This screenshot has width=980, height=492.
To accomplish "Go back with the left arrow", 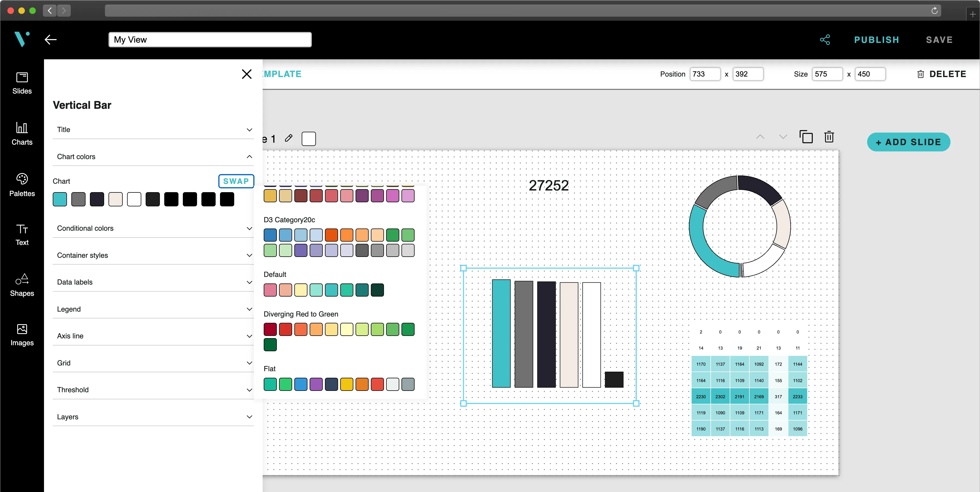I will (51, 40).
